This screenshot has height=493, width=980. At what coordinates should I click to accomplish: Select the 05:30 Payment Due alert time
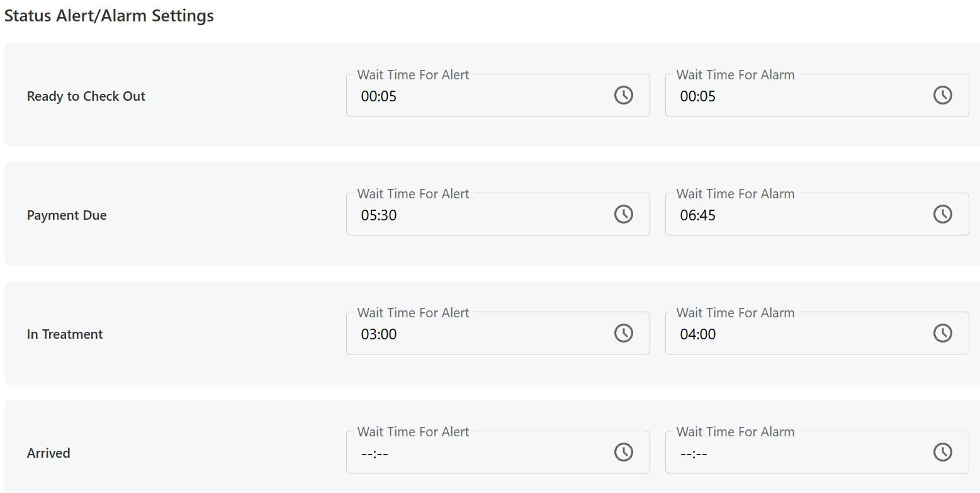point(379,215)
